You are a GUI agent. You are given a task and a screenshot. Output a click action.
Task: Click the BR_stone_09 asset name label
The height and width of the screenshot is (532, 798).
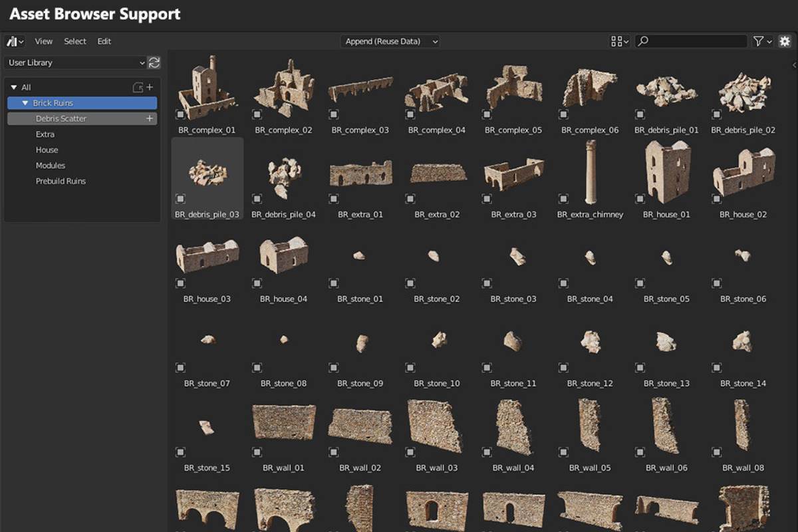tap(360, 384)
